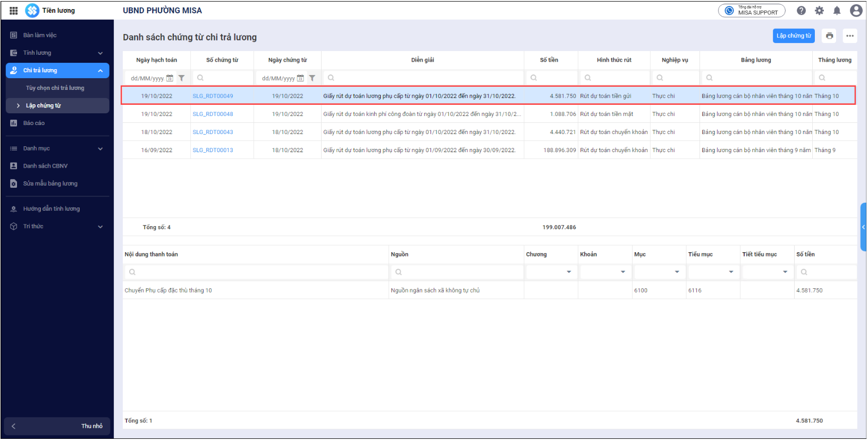Select row Chuyển Phụ cấp đặc thù tháng 10
The width and height of the screenshot is (868, 441).
pyautogui.click(x=490, y=290)
